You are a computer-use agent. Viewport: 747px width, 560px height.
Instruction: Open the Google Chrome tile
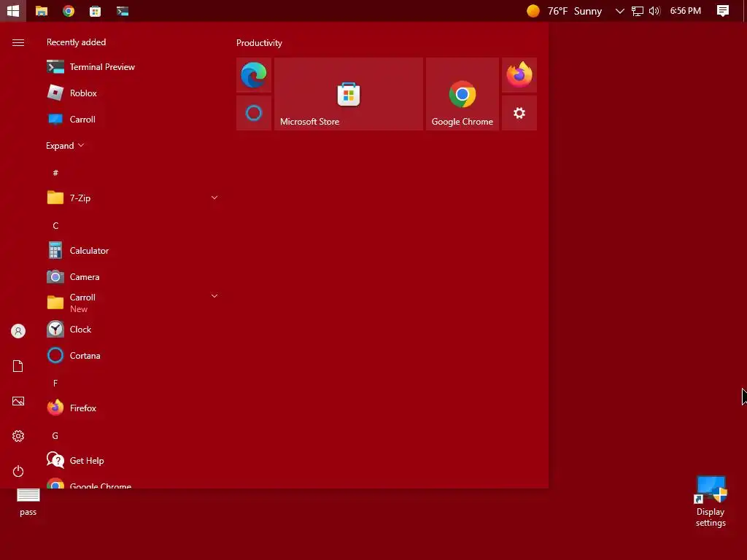click(x=462, y=94)
